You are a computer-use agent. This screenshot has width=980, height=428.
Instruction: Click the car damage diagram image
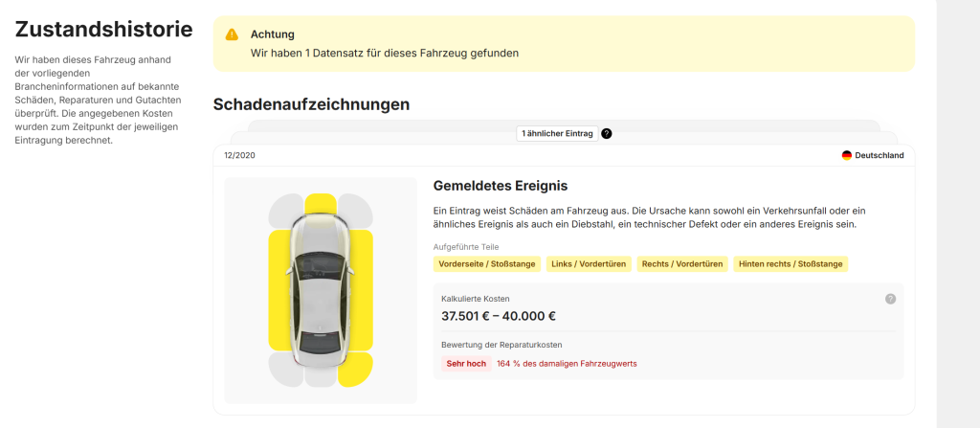tap(321, 290)
